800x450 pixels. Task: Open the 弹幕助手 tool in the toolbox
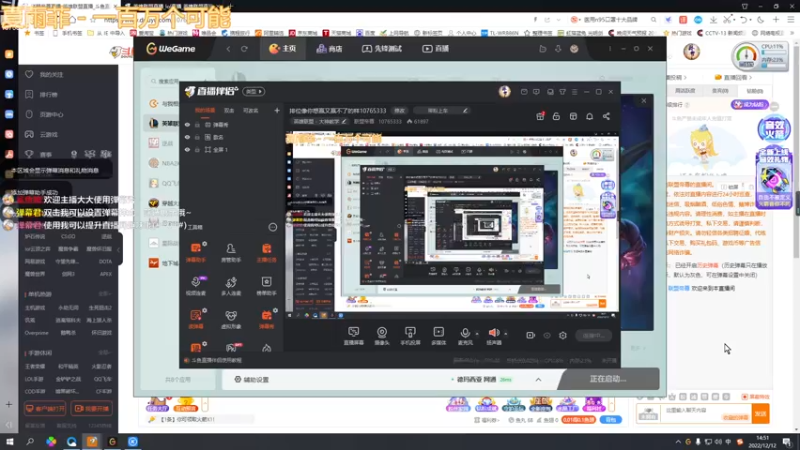(x=196, y=252)
